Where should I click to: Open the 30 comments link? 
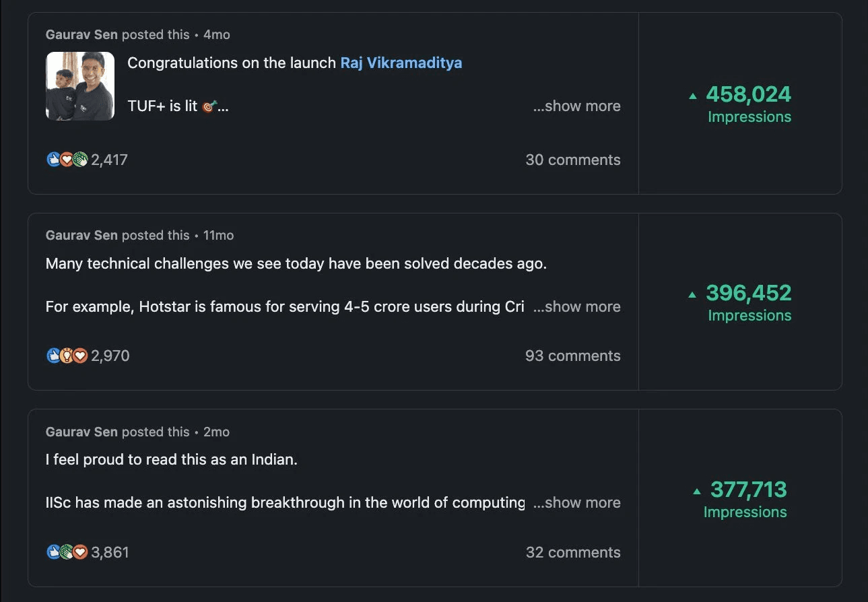573,160
